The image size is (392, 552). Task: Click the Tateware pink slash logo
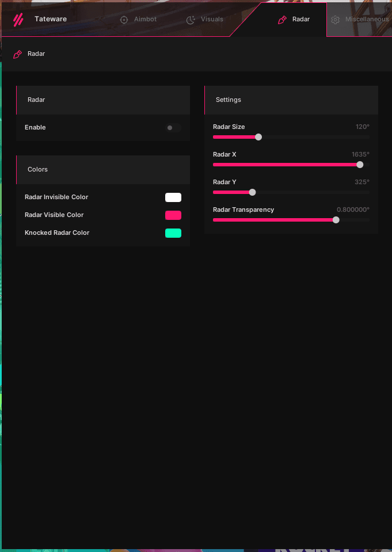18,20
